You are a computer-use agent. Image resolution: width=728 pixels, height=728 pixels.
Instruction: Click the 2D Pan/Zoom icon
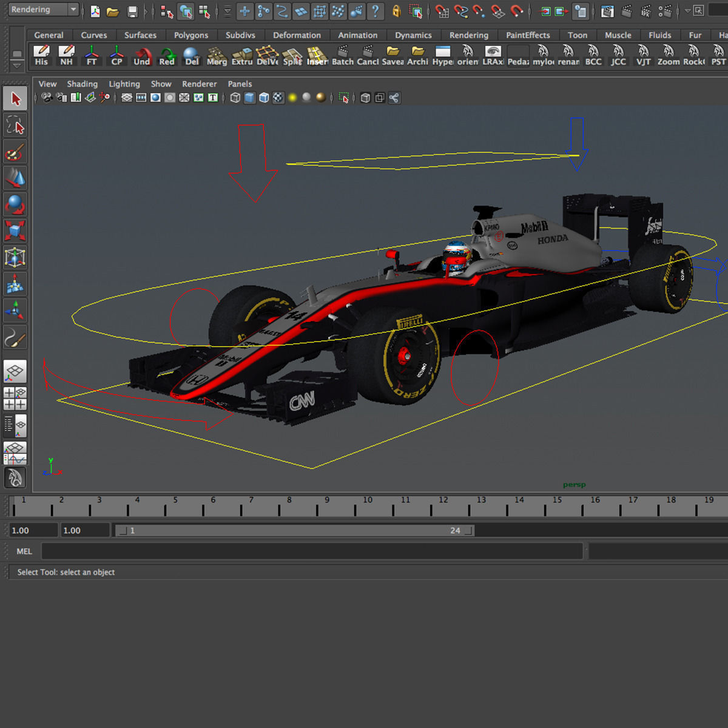point(105,98)
